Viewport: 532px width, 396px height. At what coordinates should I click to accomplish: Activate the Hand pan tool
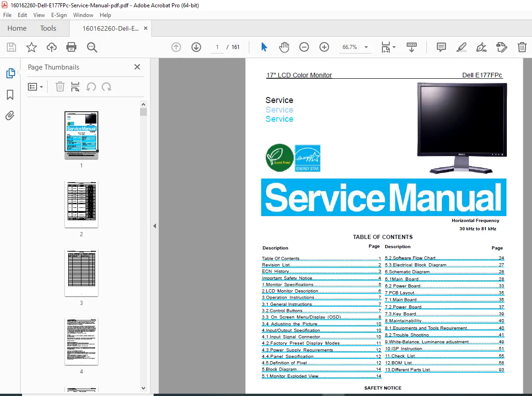click(284, 47)
